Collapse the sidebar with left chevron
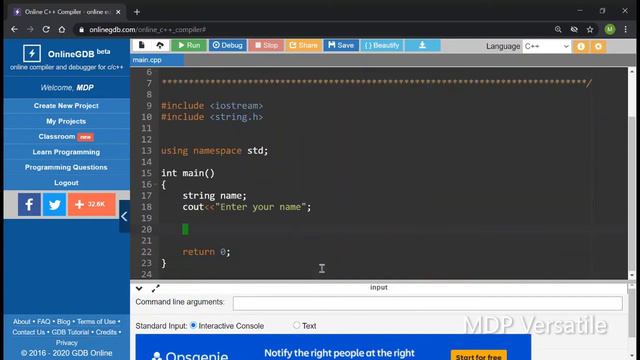This screenshot has height=360, width=640. click(124, 216)
